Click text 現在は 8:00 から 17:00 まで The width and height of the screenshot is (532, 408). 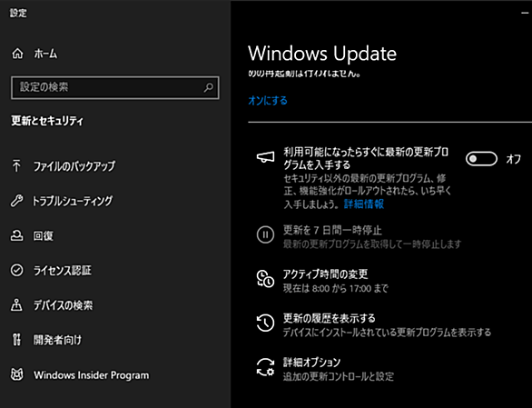tap(336, 289)
